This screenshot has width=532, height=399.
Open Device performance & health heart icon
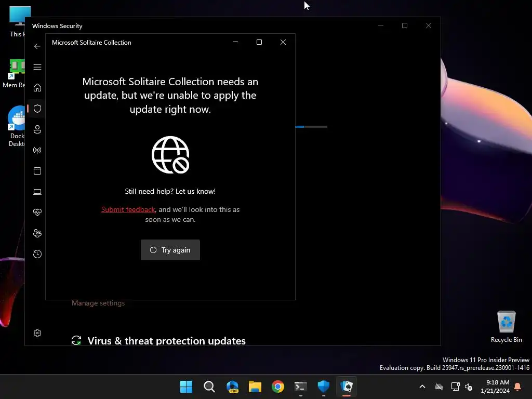[37, 212]
